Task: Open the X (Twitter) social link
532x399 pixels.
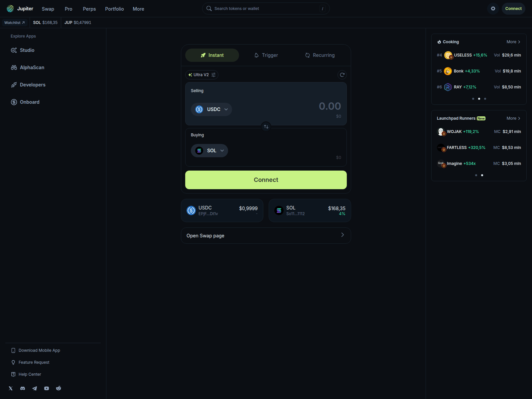Action: [x=11, y=388]
